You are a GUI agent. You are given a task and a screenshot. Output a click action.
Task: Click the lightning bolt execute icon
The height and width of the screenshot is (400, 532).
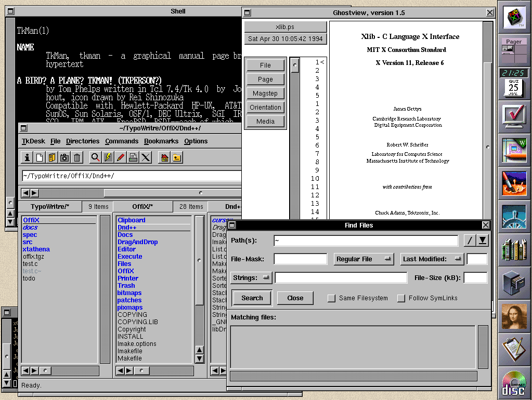(x=108, y=157)
